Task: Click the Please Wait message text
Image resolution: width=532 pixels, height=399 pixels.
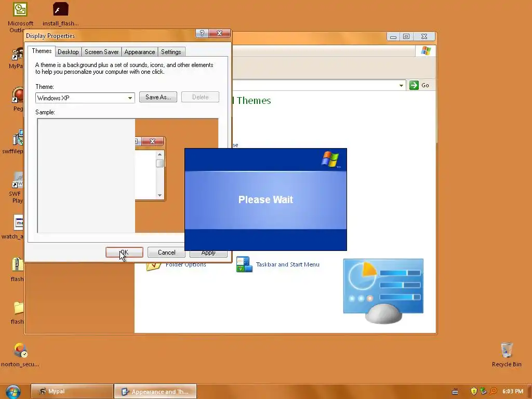Action: click(x=265, y=199)
